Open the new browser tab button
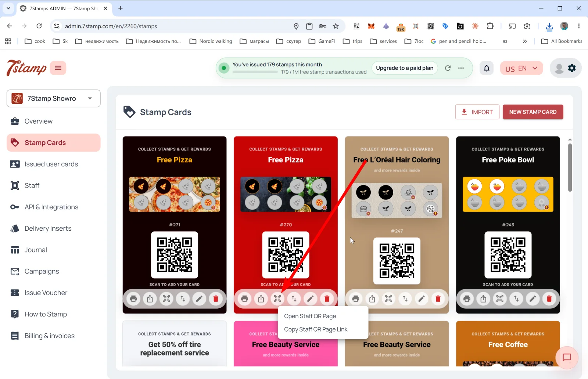588x379 pixels. [121, 8]
